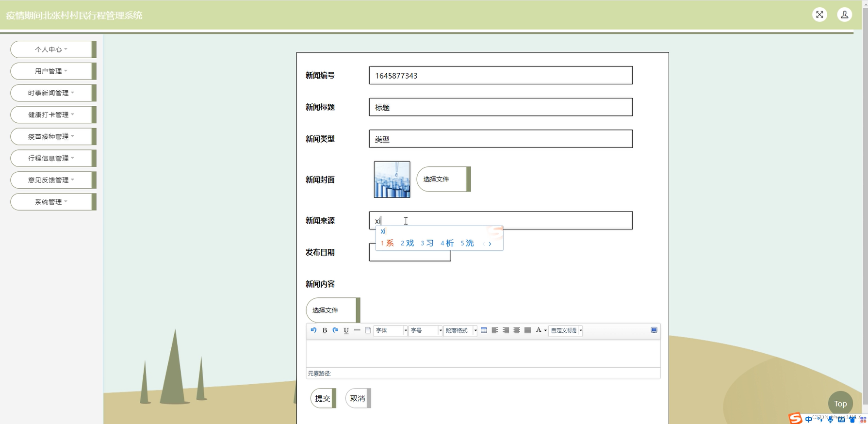Open the 字体 font family dropdown

[x=391, y=330]
